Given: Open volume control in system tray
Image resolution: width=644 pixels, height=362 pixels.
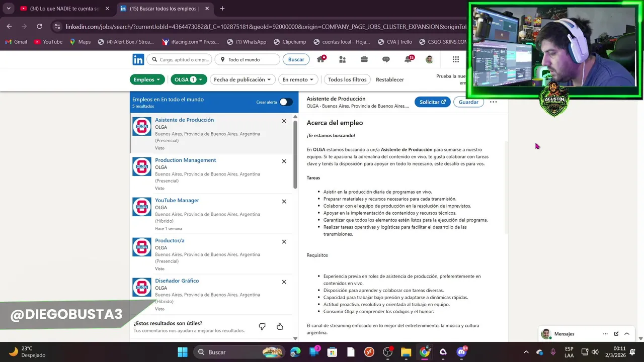Looking at the screenshot, I should click(x=595, y=352).
